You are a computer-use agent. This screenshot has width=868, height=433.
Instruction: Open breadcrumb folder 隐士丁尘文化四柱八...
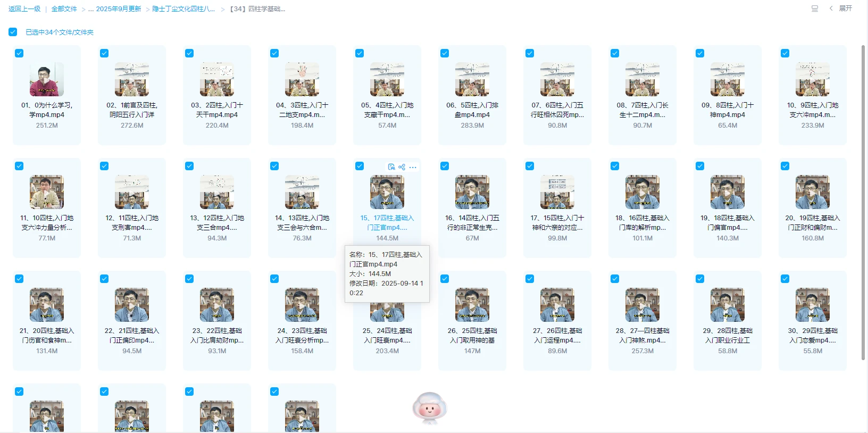pos(183,9)
